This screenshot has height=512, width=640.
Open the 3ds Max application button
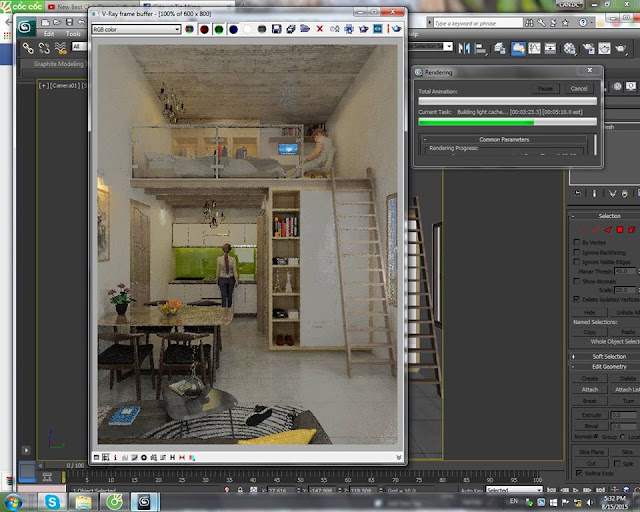click(x=25, y=27)
